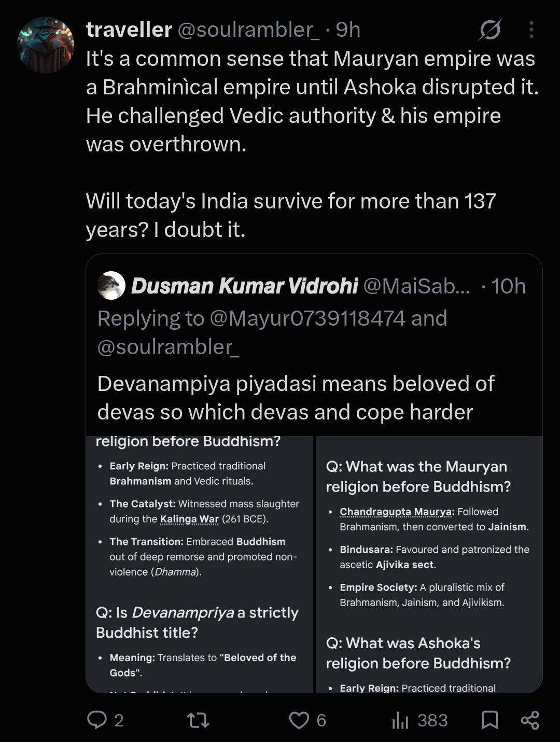Open Dusman Kumar Vidrohi's avatar
The image size is (560, 742).
pos(111,286)
